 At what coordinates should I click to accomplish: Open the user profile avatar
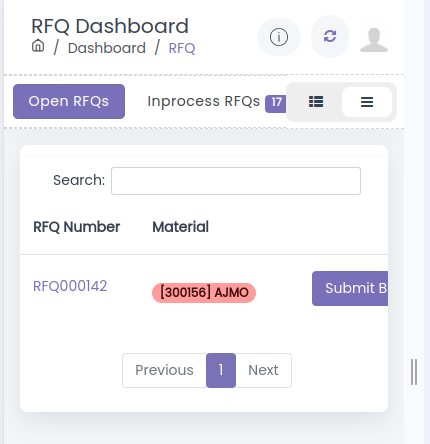coord(374,40)
